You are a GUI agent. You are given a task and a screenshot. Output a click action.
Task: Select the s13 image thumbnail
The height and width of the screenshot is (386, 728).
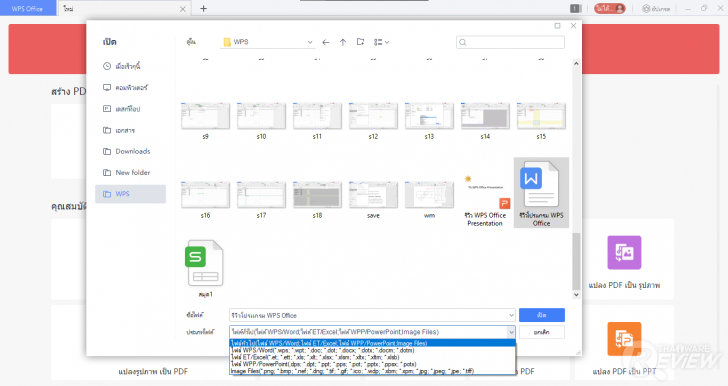429,116
